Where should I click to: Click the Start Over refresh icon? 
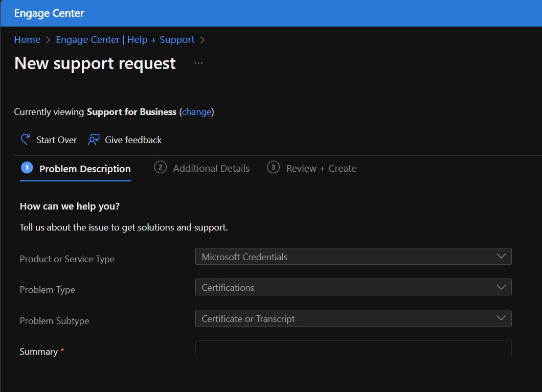[x=25, y=140]
